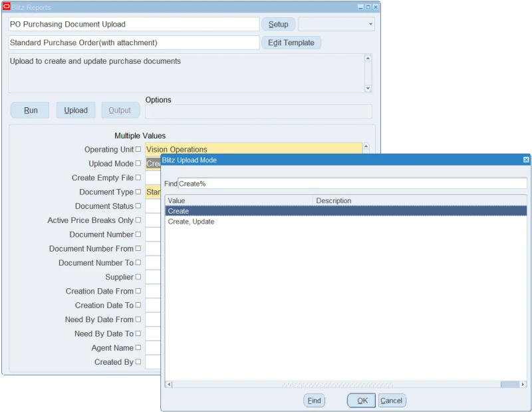532x412 pixels.
Task: Select the 'Create, Update' value row
Action: (x=346, y=222)
